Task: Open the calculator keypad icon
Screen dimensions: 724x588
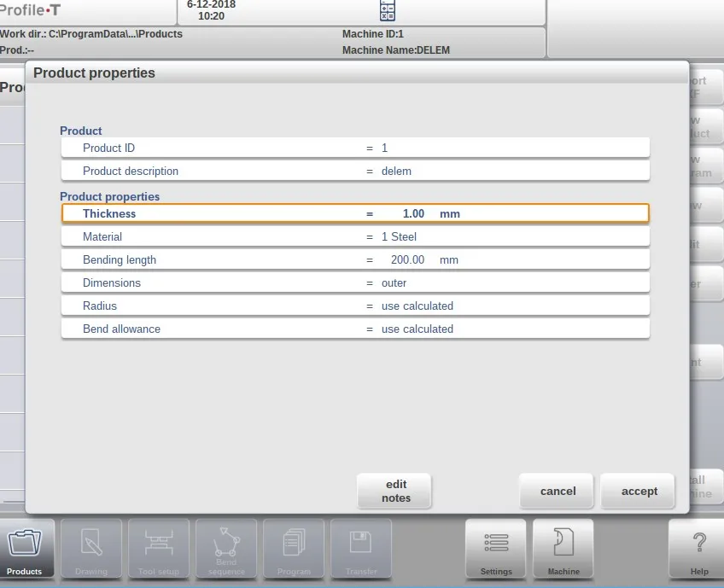Action: pyautogui.click(x=387, y=10)
